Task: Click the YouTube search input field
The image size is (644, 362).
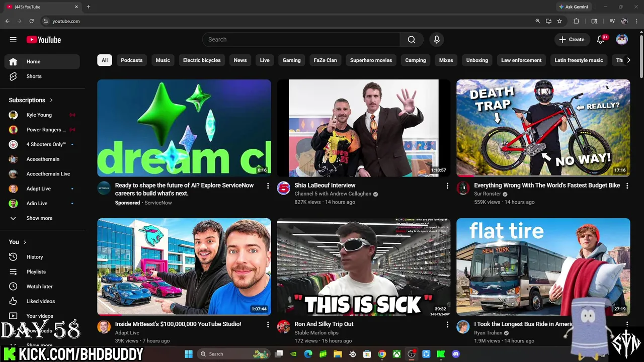Action: pyautogui.click(x=301, y=40)
